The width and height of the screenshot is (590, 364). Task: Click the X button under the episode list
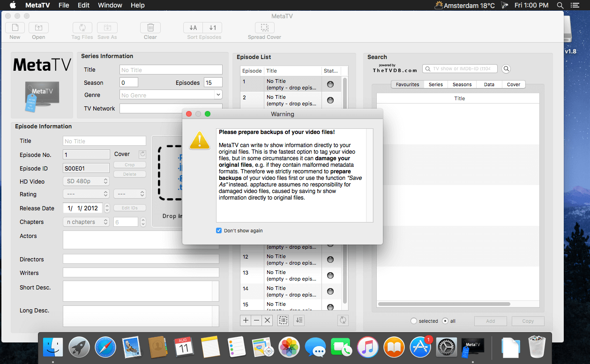tap(268, 320)
